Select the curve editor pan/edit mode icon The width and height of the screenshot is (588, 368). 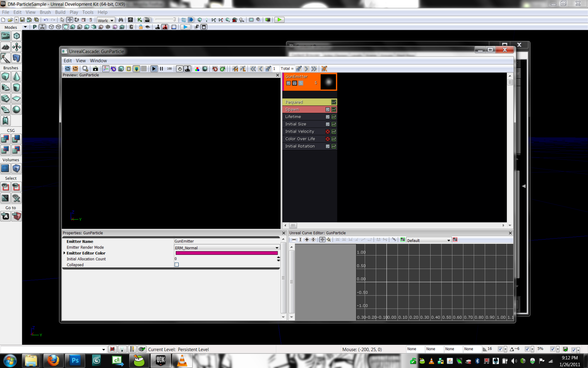(x=322, y=240)
